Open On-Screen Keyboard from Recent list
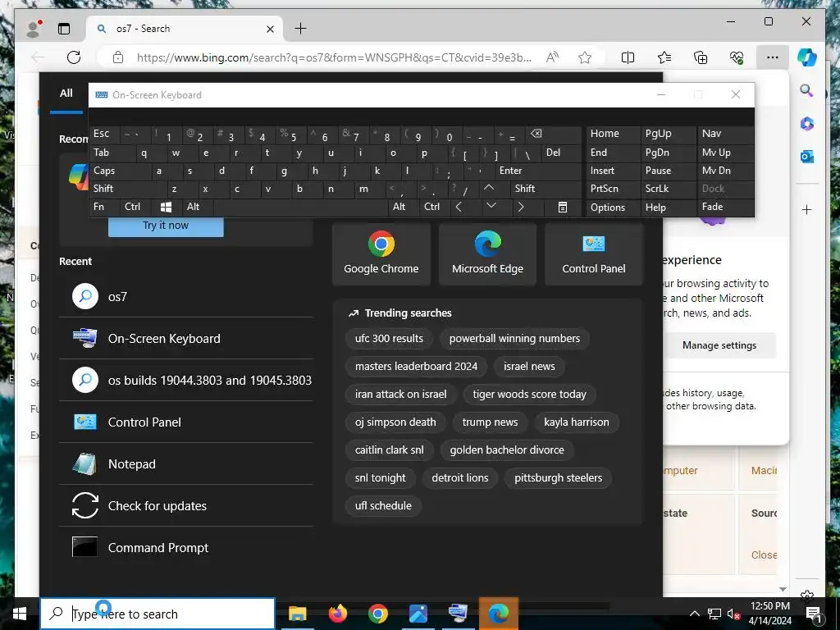Viewport: 840px width, 630px height. (186, 339)
